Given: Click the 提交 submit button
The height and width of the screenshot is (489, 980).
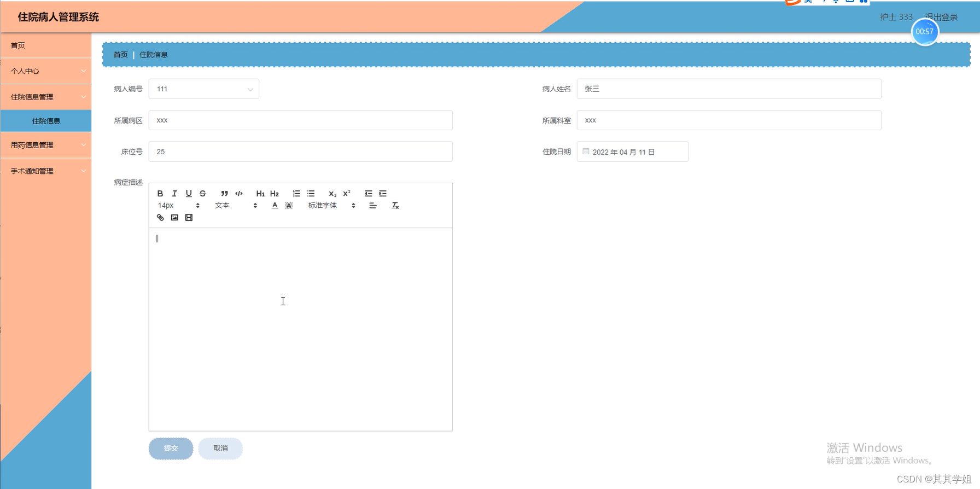Looking at the screenshot, I should [x=171, y=449].
